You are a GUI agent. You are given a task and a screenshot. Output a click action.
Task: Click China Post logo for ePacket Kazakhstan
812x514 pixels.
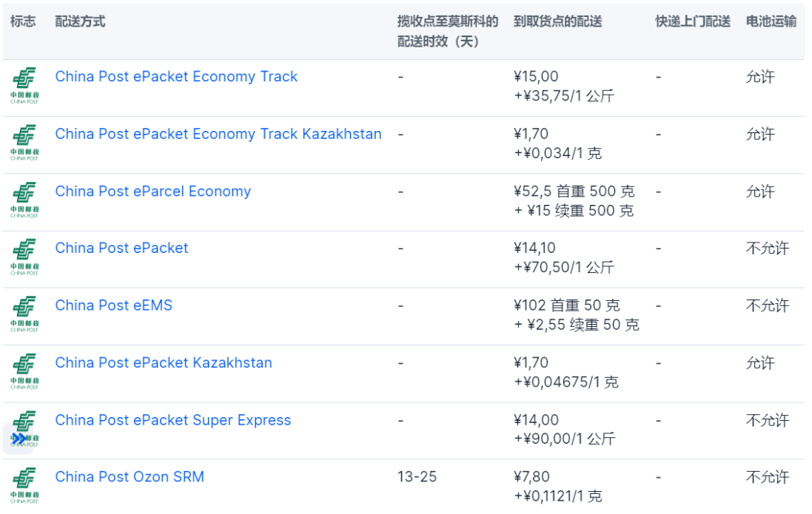pos(24,371)
